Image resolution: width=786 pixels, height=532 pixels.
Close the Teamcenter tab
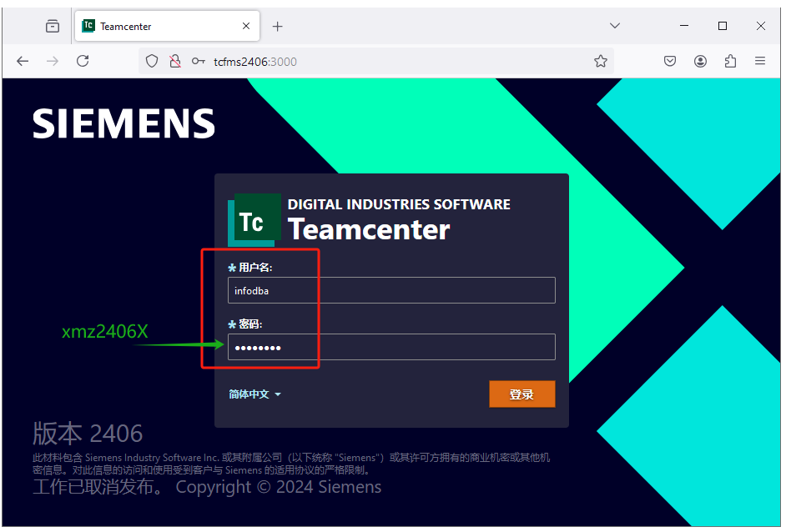coord(246,26)
